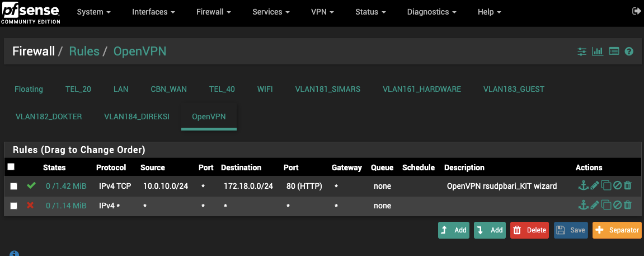Open states link 0 /1.42 MiB
Screen dimensions: 644x256
pos(66,186)
